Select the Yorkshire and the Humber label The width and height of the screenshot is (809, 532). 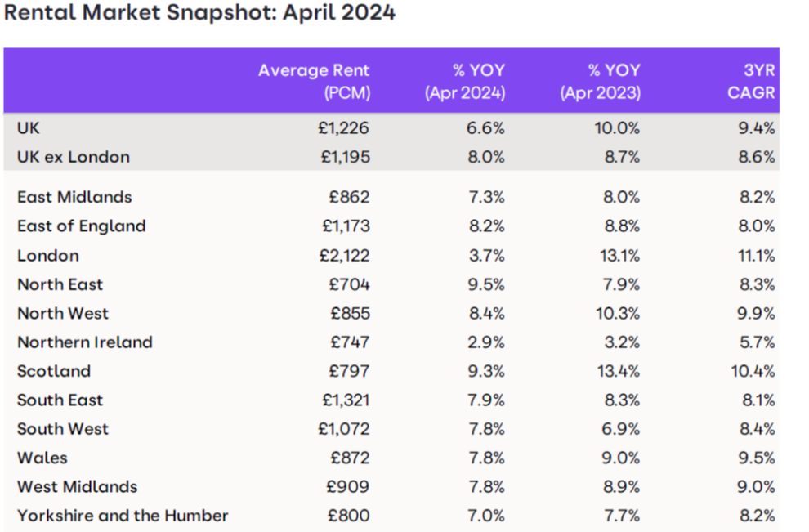click(123, 516)
